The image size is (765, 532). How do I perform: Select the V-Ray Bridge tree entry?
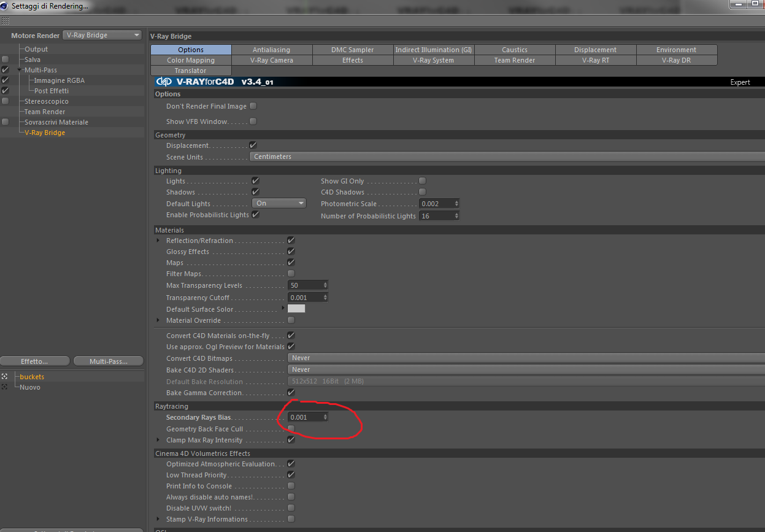[45, 133]
